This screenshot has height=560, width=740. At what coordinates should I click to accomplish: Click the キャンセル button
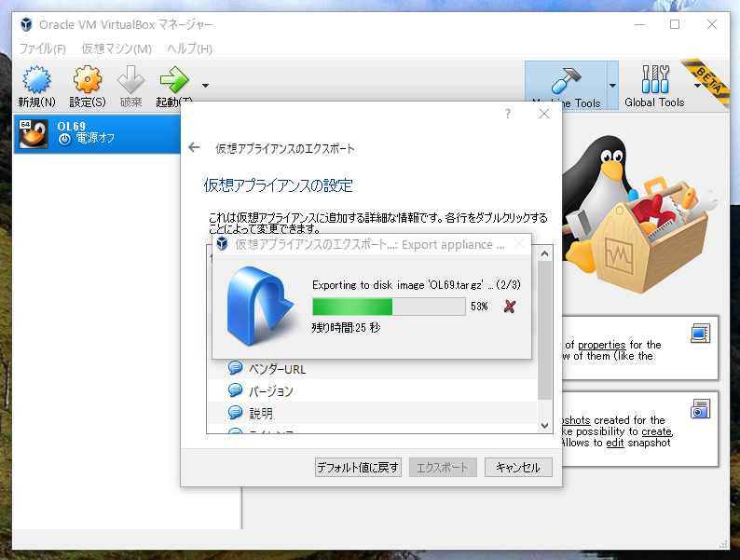(x=518, y=467)
